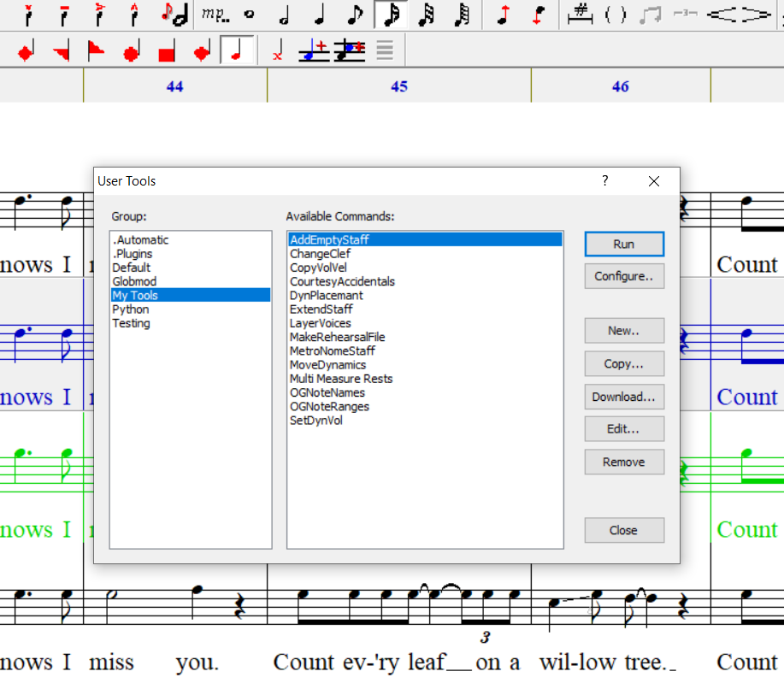Click the gray staff lines icon

[x=385, y=51]
